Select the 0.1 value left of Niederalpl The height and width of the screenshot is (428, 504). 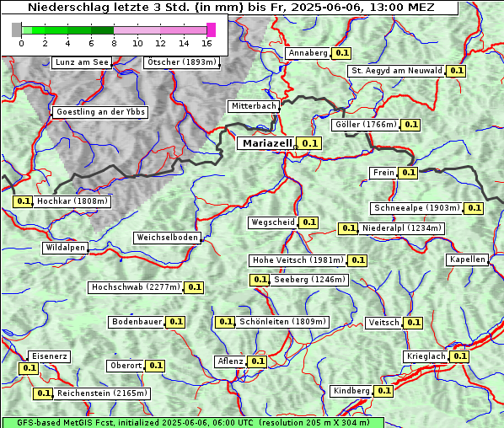point(348,228)
